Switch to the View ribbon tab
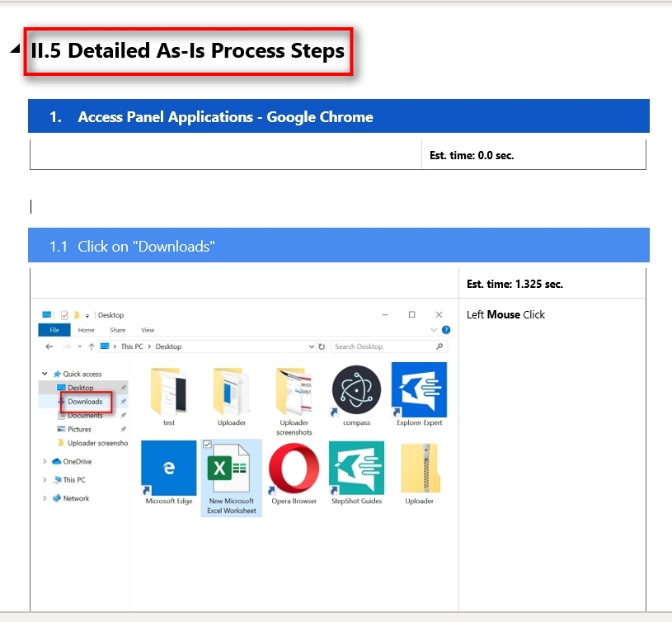 tap(147, 329)
